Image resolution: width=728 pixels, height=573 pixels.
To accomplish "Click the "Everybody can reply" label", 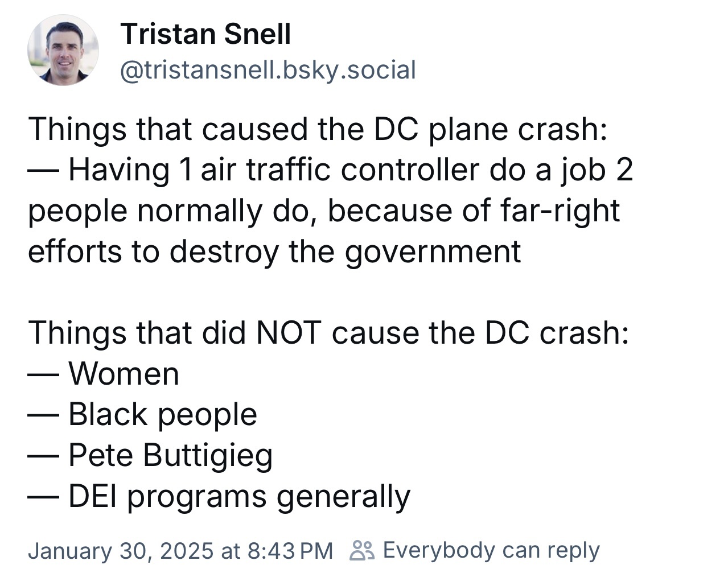I will click(x=491, y=550).
